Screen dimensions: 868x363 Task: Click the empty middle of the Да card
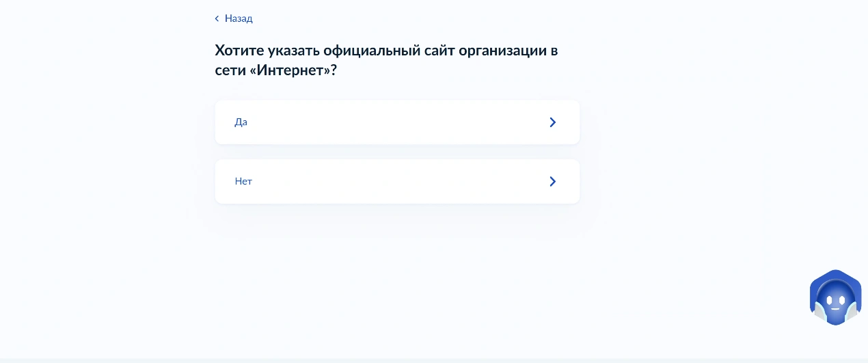[x=396, y=122]
